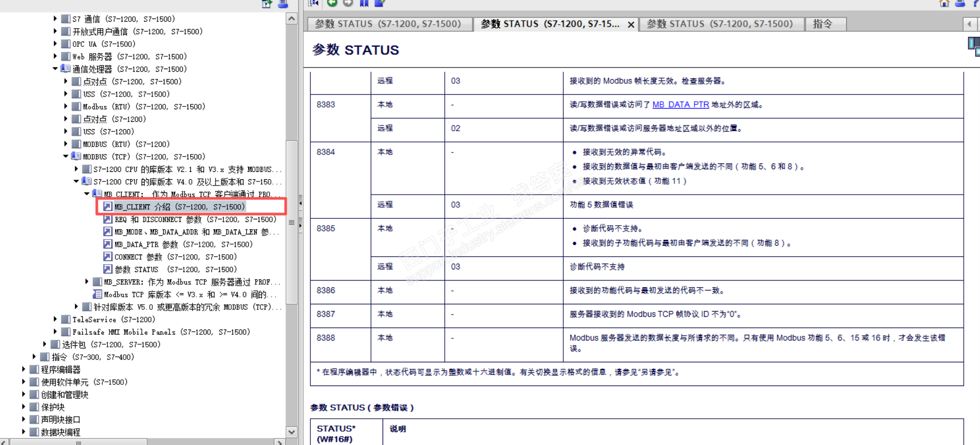Click the open-book icon of MODBUS (TCP)
Viewport: 980px width, 445px height.
pos(76,156)
